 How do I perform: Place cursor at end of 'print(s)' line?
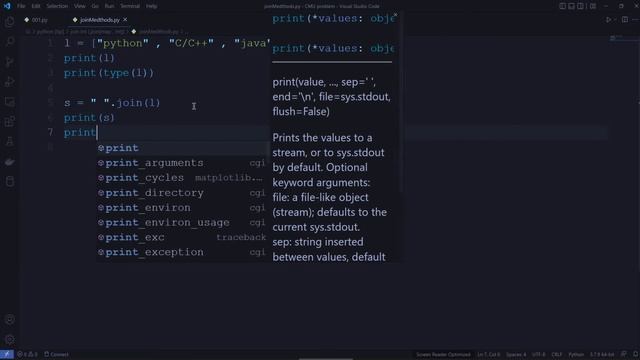point(115,118)
